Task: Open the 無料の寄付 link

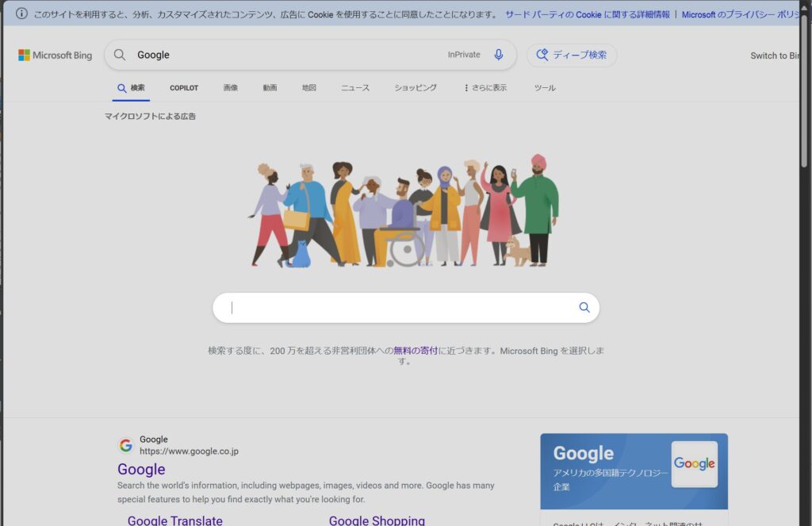Action: [416, 351]
